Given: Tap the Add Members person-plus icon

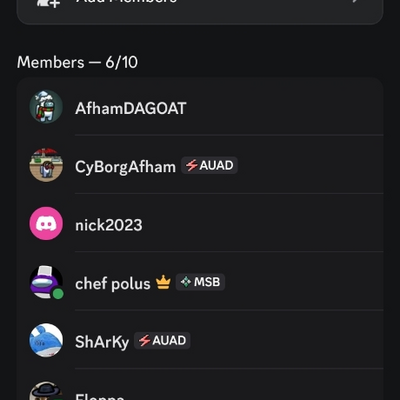Looking at the screenshot, I should 49,3.
